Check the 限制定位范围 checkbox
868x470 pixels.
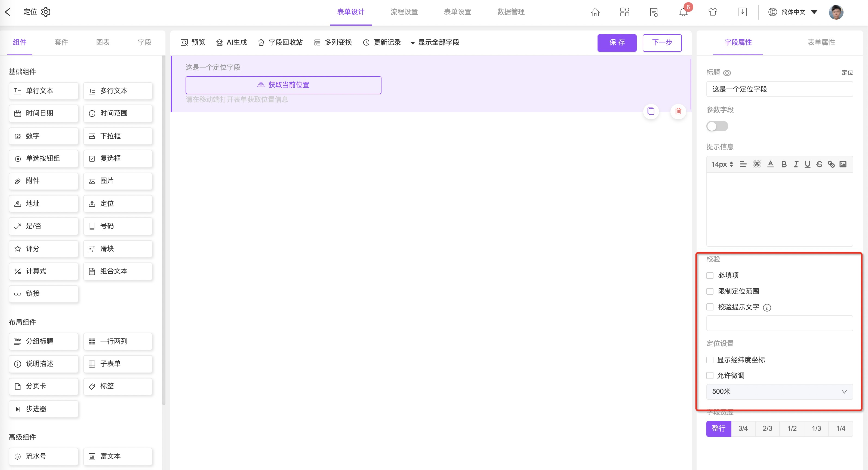710,291
